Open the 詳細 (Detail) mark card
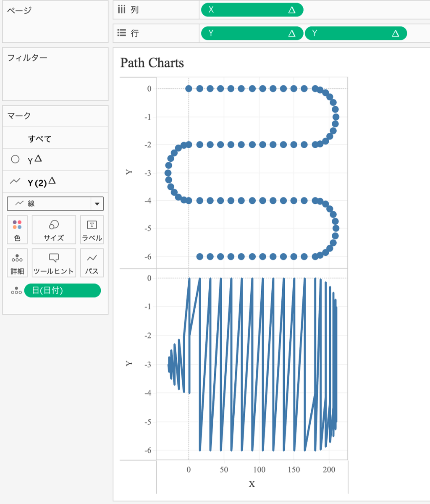This screenshot has width=430, height=504. (17, 263)
